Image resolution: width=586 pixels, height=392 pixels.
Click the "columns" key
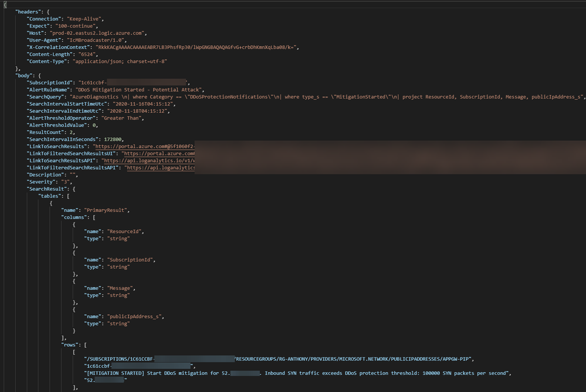coord(74,217)
